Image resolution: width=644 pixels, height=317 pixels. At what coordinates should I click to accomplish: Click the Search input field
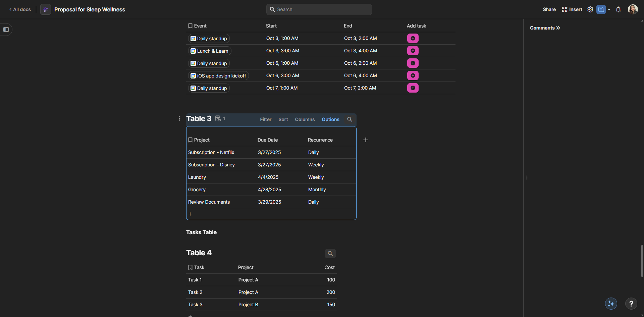point(319,9)
